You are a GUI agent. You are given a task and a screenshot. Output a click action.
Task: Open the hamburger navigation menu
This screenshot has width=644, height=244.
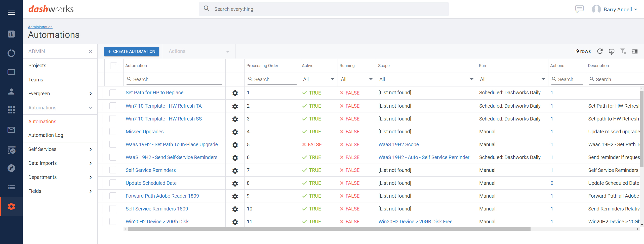(11, 13)
